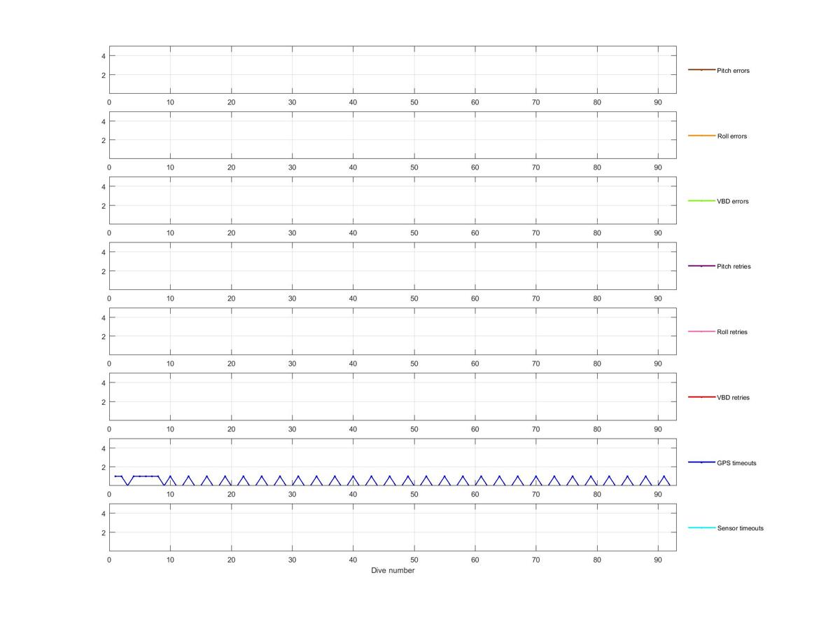Select the pink Roll retries legend line sample
This screenshot has width=840, height=620.
(x=701, y=331)
